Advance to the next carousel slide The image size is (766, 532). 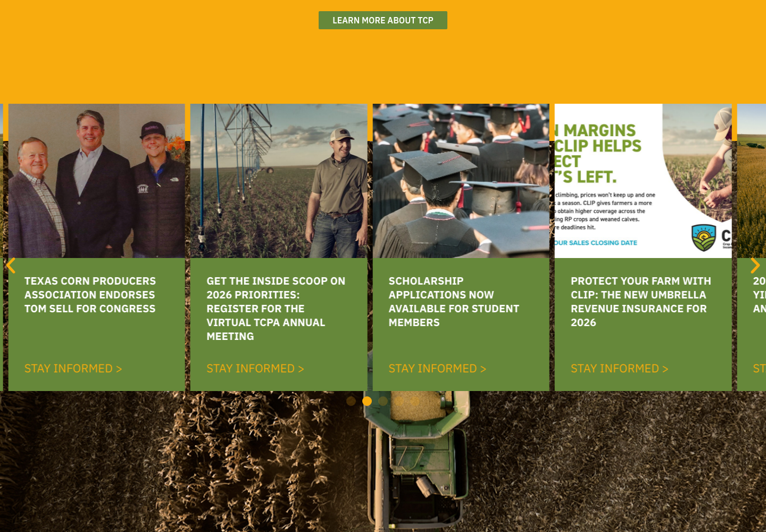point(755,265)
